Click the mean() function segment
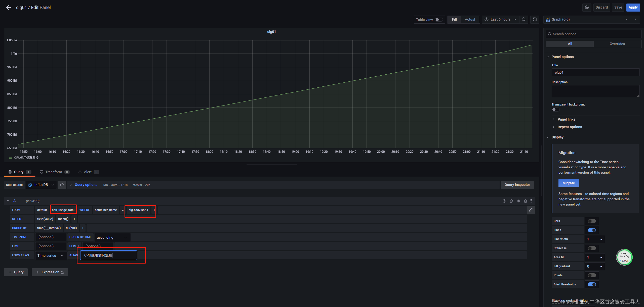 tap(63, 219)
